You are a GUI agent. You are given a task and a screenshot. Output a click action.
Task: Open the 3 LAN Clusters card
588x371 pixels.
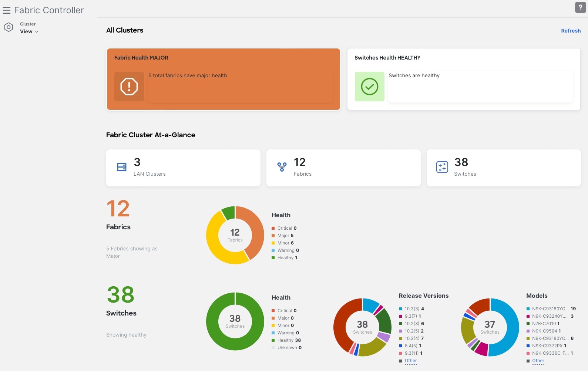183,168
